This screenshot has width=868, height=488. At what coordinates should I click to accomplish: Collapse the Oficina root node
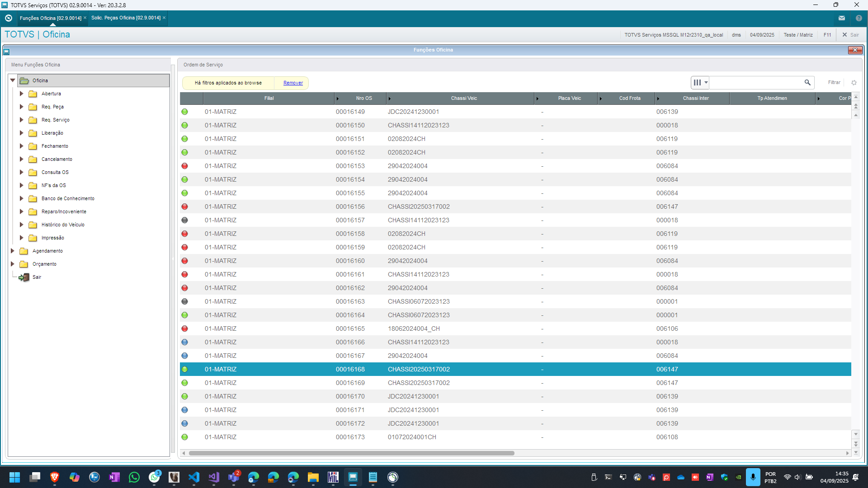coord(13,80)
